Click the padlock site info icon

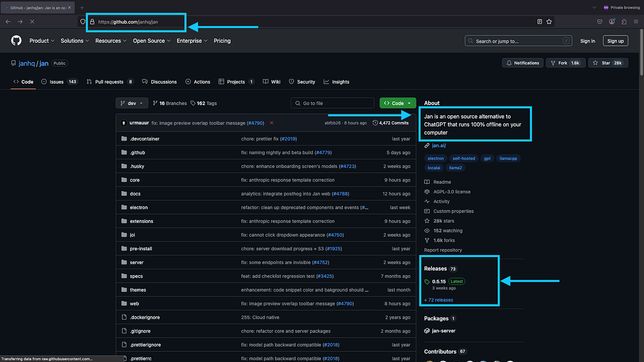click(92, 22)
